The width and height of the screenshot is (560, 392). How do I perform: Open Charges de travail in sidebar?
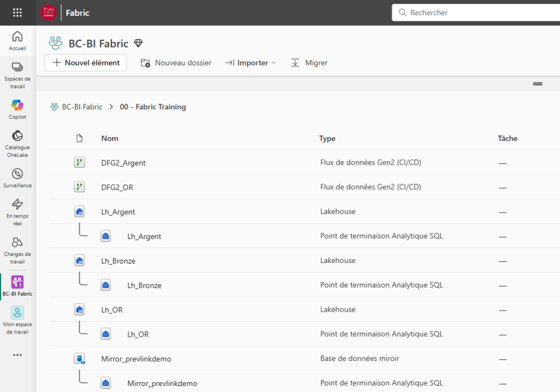17,250
